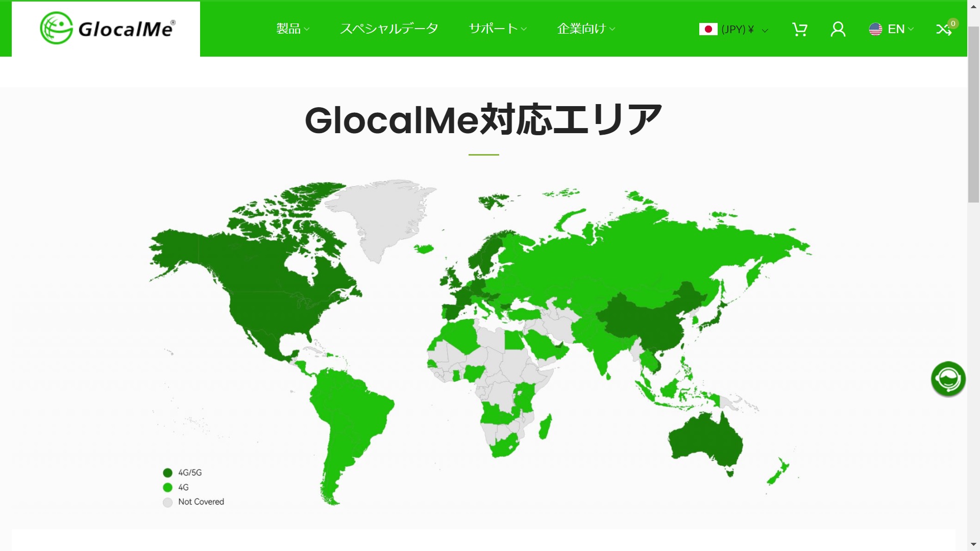Click the scrollbar down arrow at bottom right

(x=974, y=545)
